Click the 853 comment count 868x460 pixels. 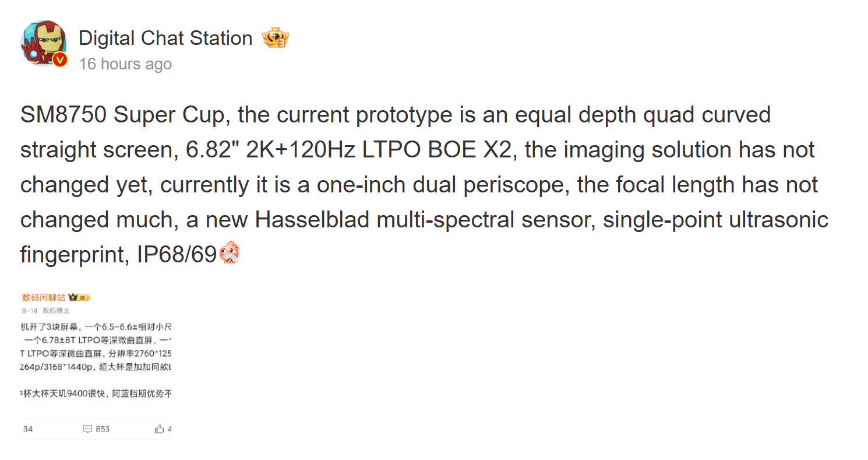tap(103, 429)
